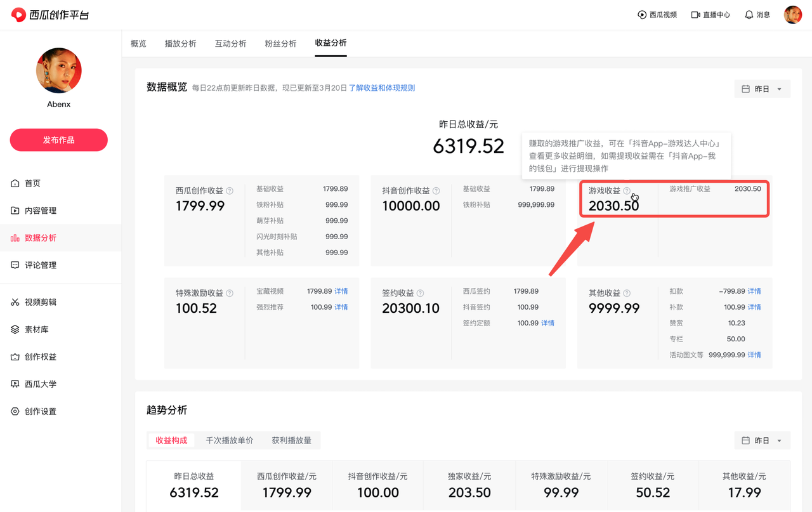Open the 趋势分析 date dropdown 昨日
The height and width of the screenshot is (512, 812).
pos(762,440)
